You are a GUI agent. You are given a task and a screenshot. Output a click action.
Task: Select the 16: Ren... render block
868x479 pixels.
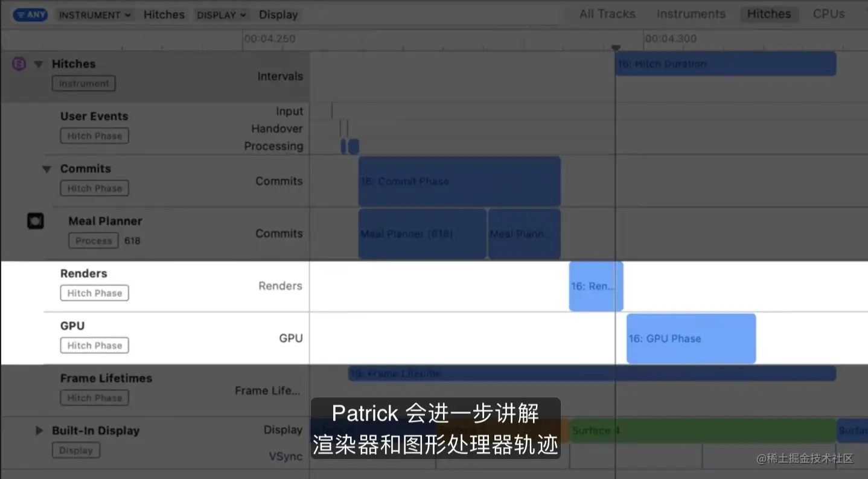[x=596, y=286]
